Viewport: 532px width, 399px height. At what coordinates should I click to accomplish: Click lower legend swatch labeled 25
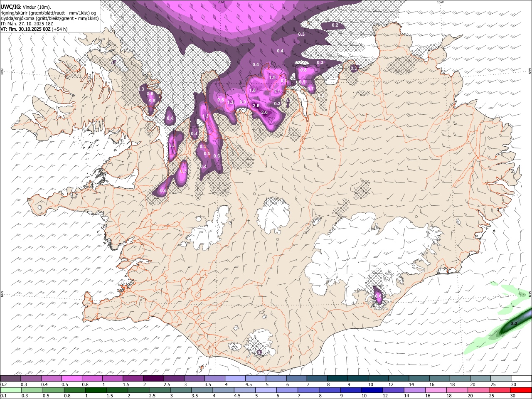[x=499, y=390]
